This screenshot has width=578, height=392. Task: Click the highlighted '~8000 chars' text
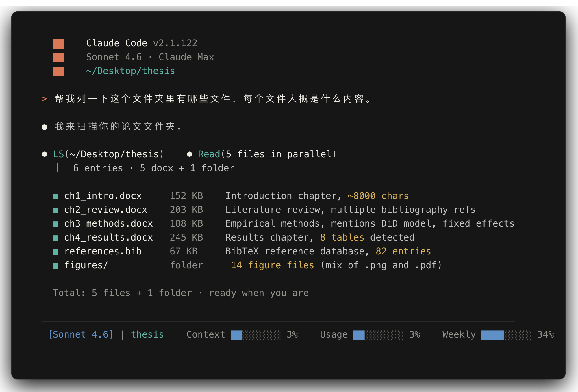[x=378, y=196]
